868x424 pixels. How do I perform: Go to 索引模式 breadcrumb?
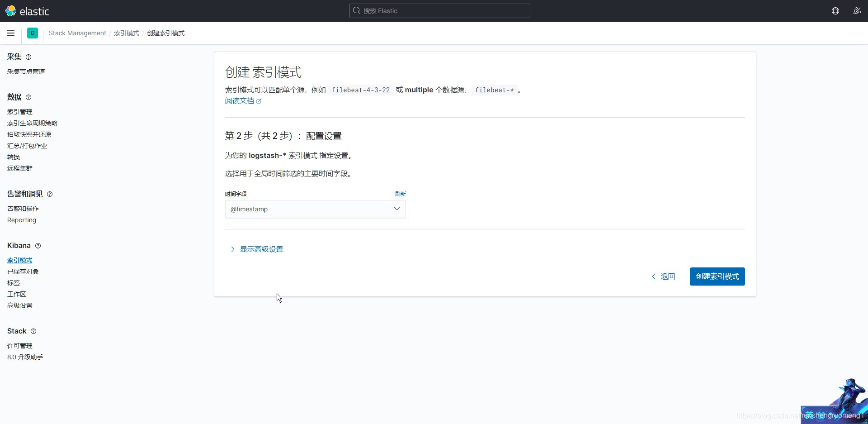pyautogui.click(x=127, y=33)
